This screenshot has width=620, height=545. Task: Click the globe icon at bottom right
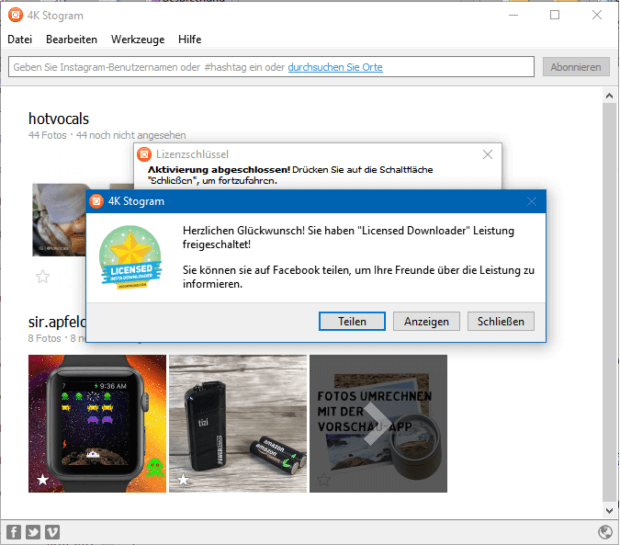pos(604,532)
